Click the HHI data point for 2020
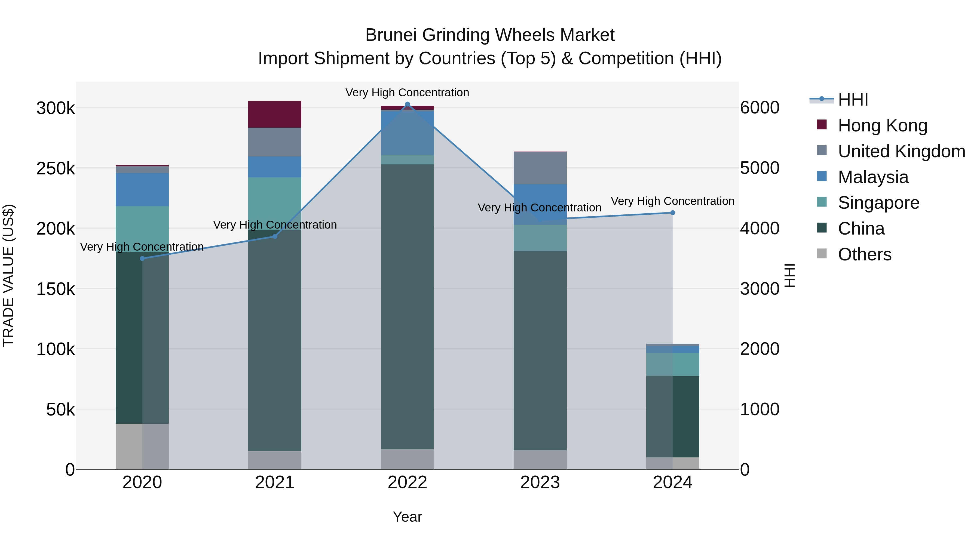The image size is (980, 551). pyautogui.click(x=142, y=258)
